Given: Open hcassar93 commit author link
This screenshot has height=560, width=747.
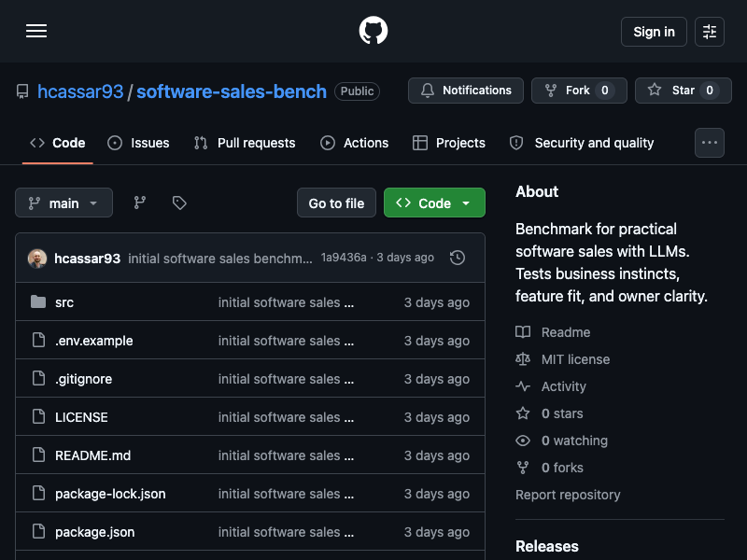Looking at the screenshot, I should tap(87, 259).
